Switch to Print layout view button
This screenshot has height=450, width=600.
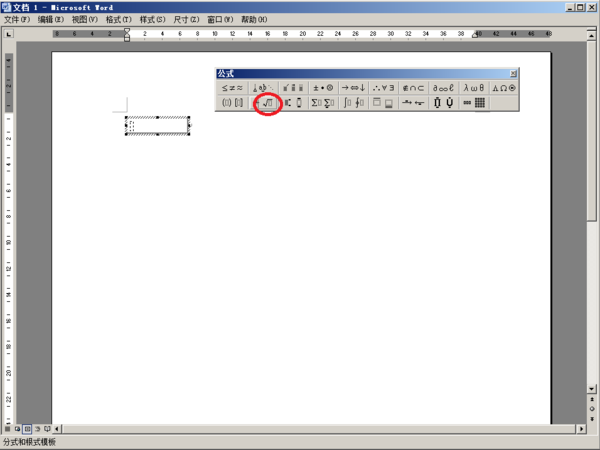click(27, 429)
